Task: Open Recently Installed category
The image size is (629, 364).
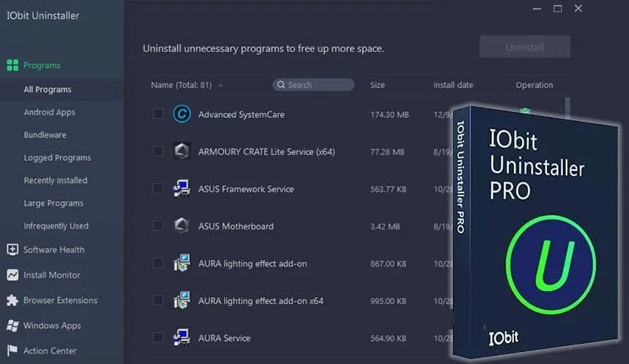Action: (56, 180)
